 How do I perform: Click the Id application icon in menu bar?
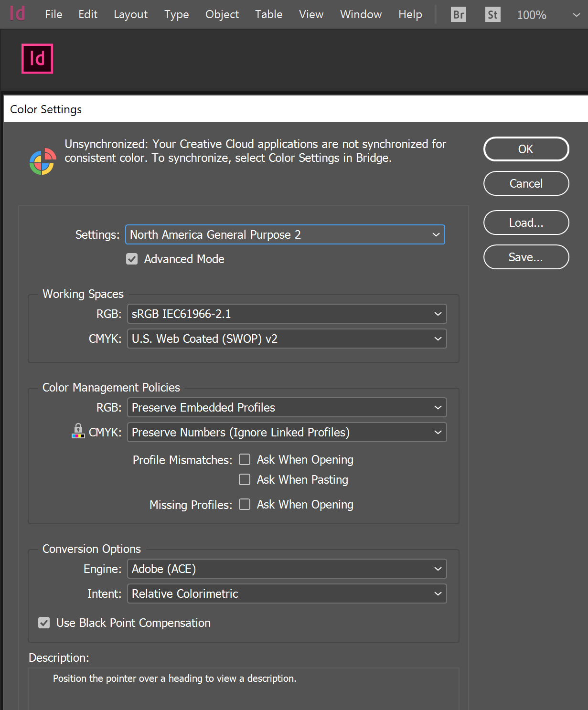18,13
